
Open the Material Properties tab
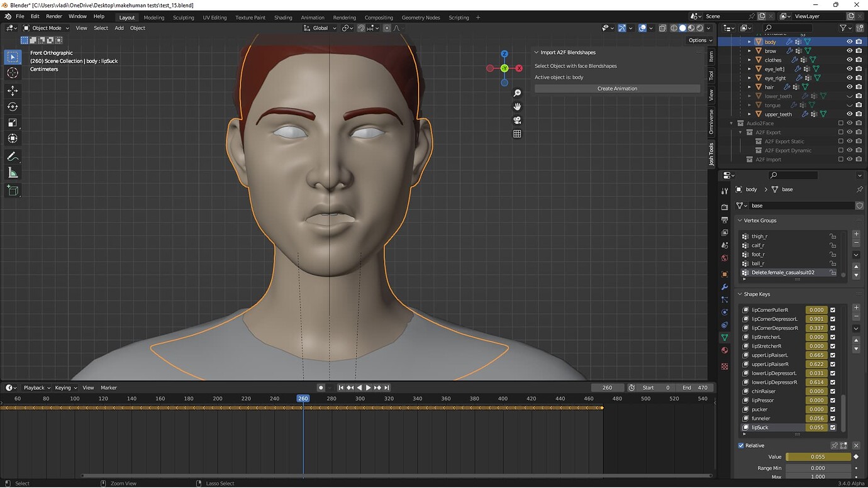(724, 351)
